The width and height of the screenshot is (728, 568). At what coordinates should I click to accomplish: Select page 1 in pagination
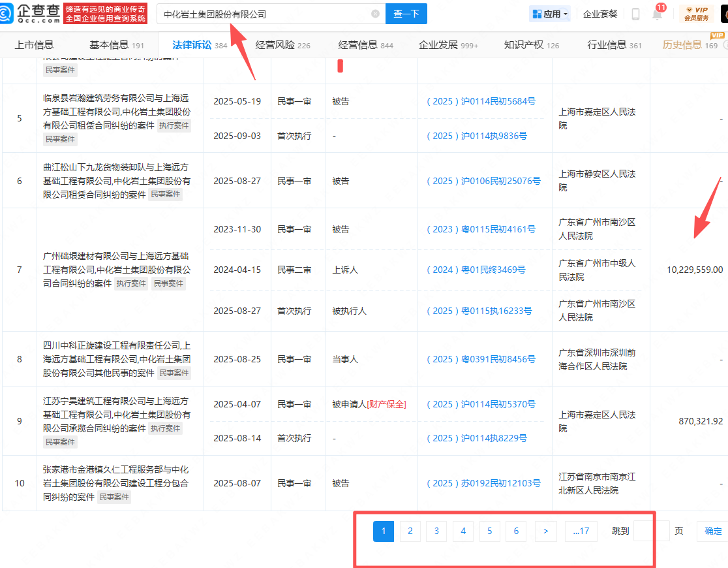[x=384, y=531]
